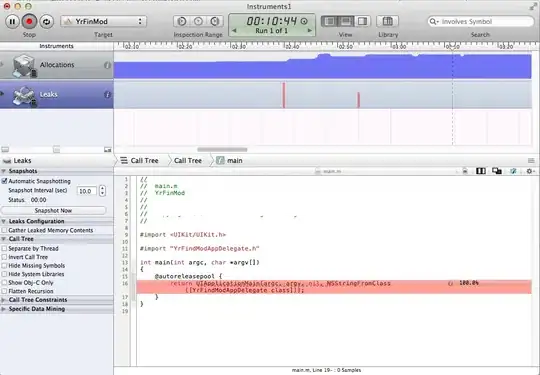Set inspection range start marker button
The width and height of the screenshot is (540, 375).
coord(181,21)
